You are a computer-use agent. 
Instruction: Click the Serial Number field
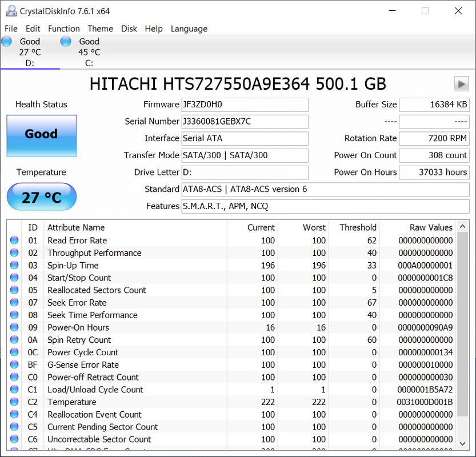(x=245, y=122)
